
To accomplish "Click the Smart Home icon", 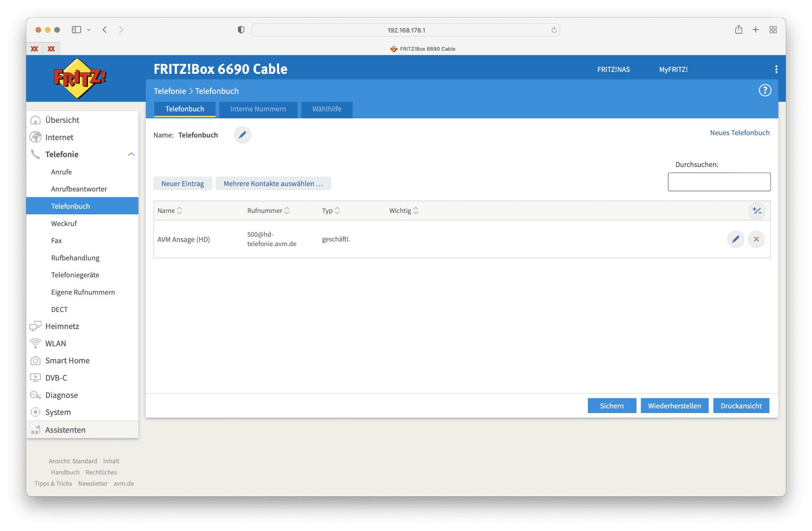I will pos(36,361).
